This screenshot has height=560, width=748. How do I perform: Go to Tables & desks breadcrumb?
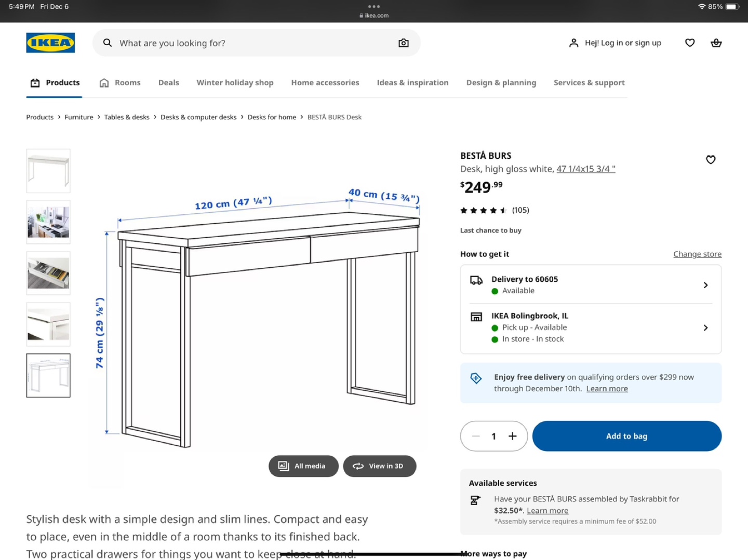(x=127, y=117)
